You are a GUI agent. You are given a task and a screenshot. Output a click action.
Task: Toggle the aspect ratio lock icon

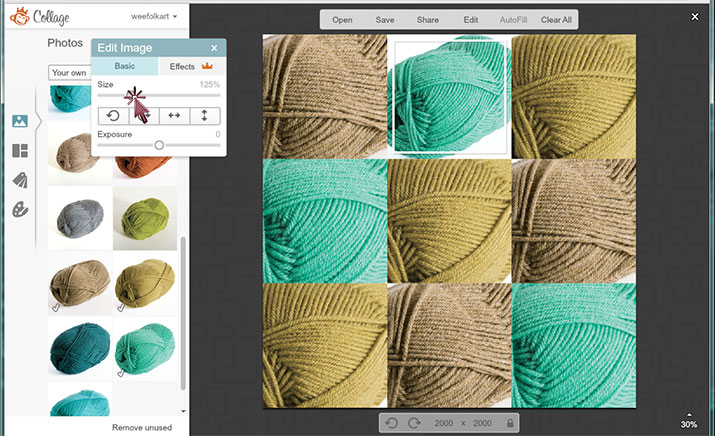510,423
